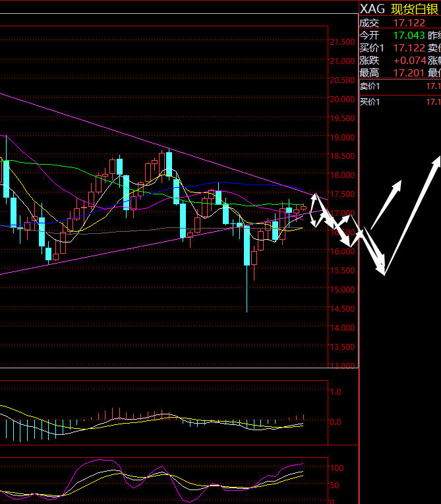Click the 50 label on oscillator axis
The image size is (441, 504).
point(334,486)
